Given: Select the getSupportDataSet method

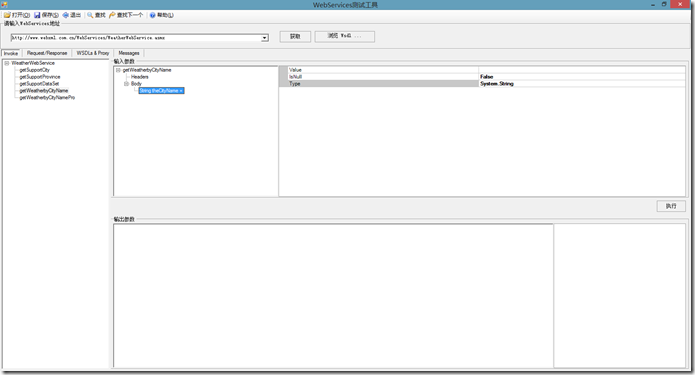Looking at the screenshot, I should click(39, 84).
